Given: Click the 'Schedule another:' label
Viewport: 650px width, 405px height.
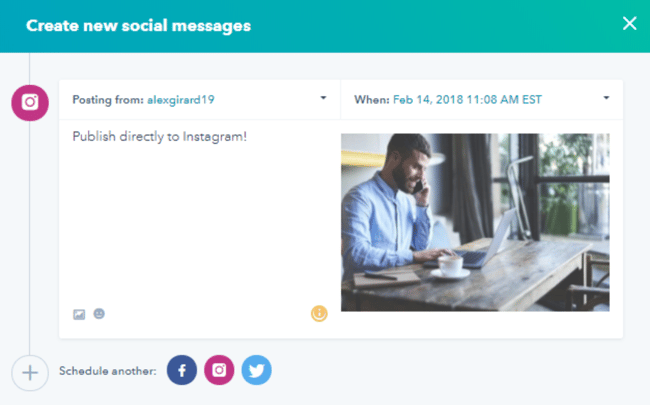Looking at the screenshot, I should click(x=108, y=372).
